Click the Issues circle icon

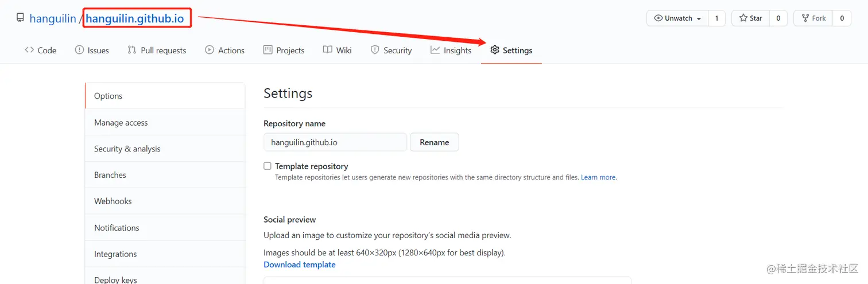click(79, 50)
